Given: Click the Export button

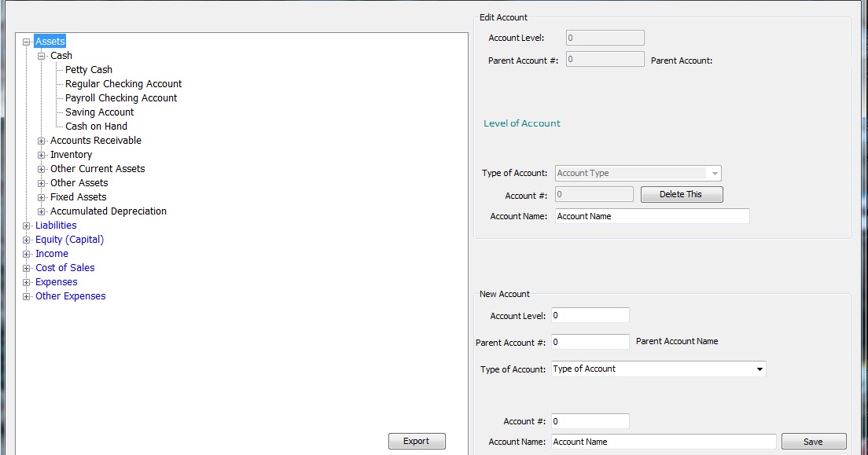Looking at the screenshot, I should point(417,441).
